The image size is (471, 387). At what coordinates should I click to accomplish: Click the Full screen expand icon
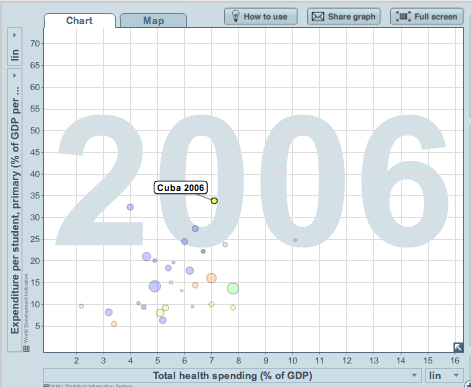pyautogui.click(x=403, y=16)
